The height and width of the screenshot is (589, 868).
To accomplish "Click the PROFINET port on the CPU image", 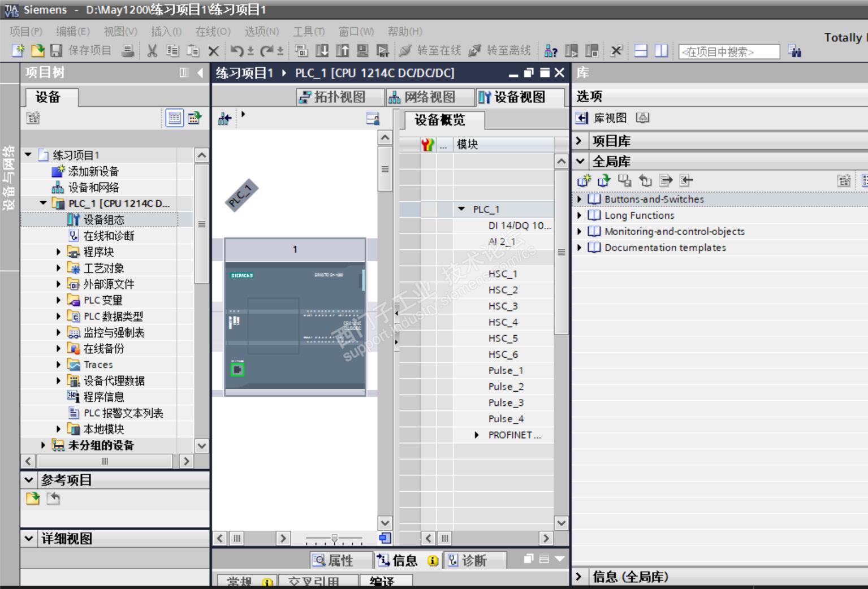I will pyautogui.click(x=237, y=370).
